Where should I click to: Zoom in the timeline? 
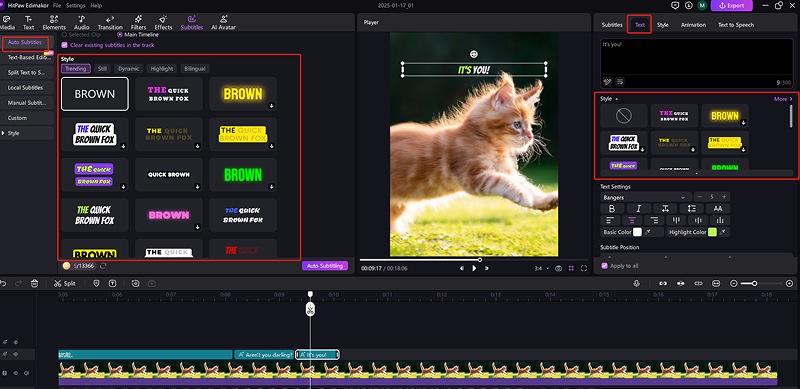point(789,283)
